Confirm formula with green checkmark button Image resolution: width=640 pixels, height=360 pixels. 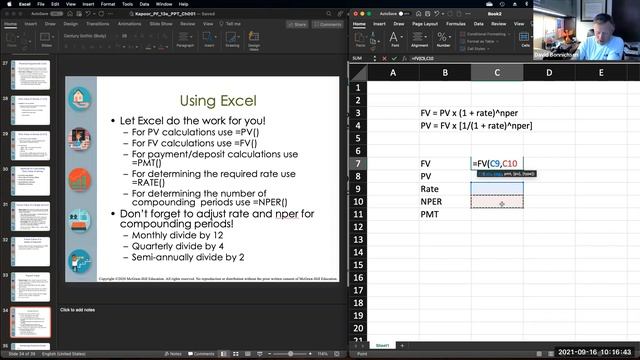394,58
